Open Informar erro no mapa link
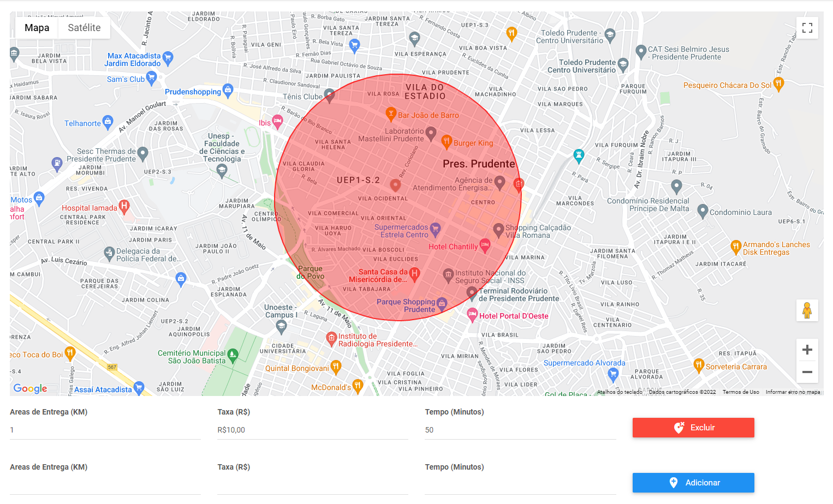The width and height of the screenshot is (833, 504). click(x=793, y=392)
